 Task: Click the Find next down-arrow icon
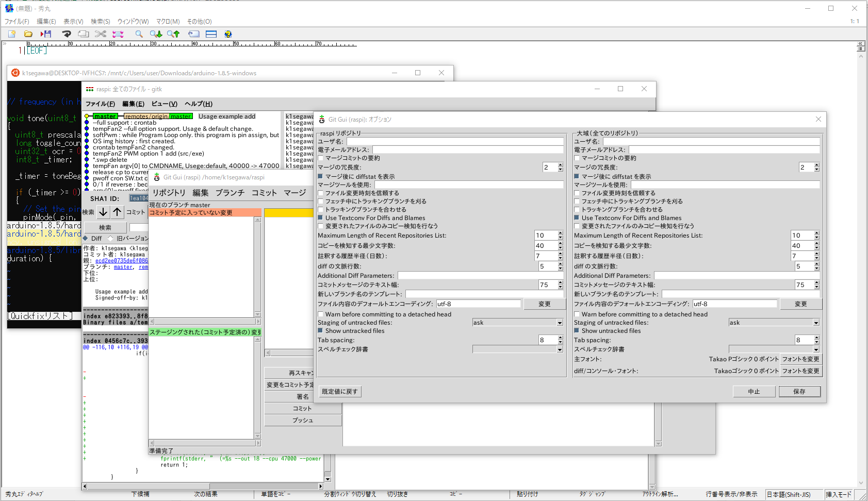(x=156, y=34)
